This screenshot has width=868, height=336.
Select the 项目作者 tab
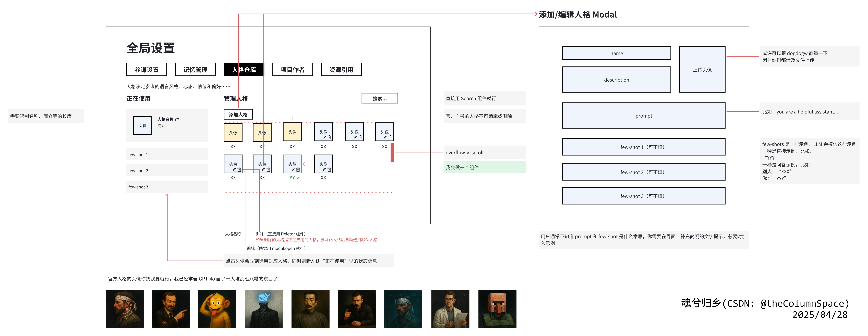(x=293, y=69)
